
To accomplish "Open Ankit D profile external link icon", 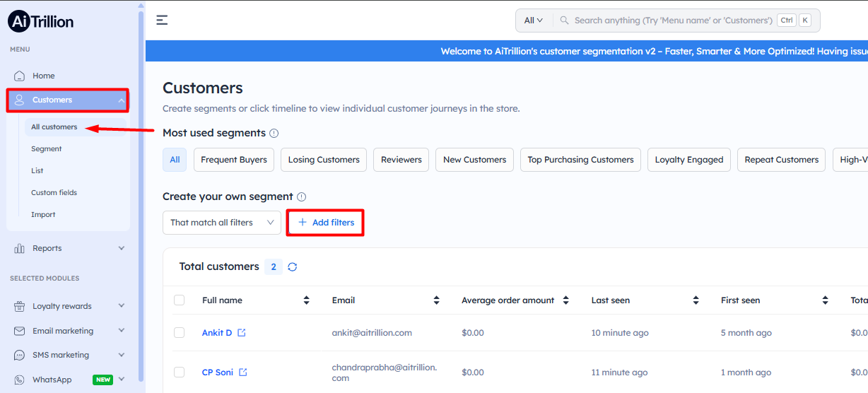I will click(x=242, y=333).
